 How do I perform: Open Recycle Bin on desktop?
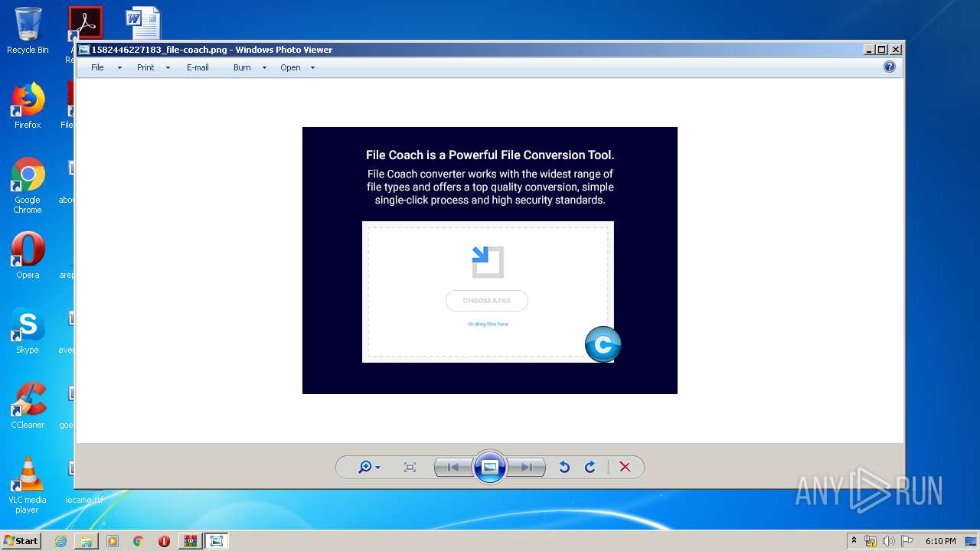[28, 31]
